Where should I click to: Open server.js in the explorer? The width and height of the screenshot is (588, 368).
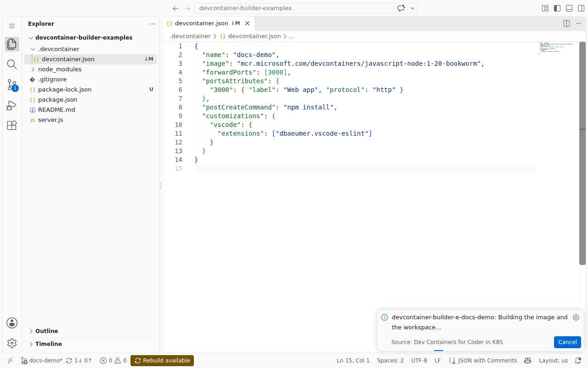click(x=90, y=120)
